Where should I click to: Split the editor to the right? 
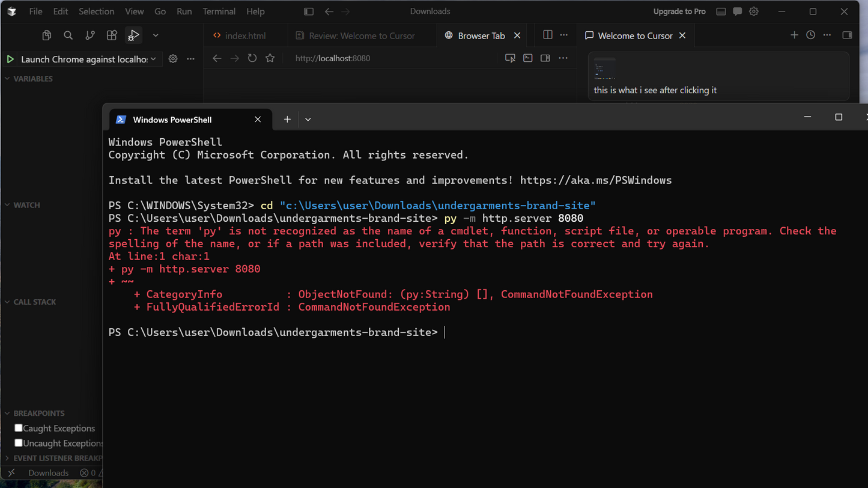point(548,35)
